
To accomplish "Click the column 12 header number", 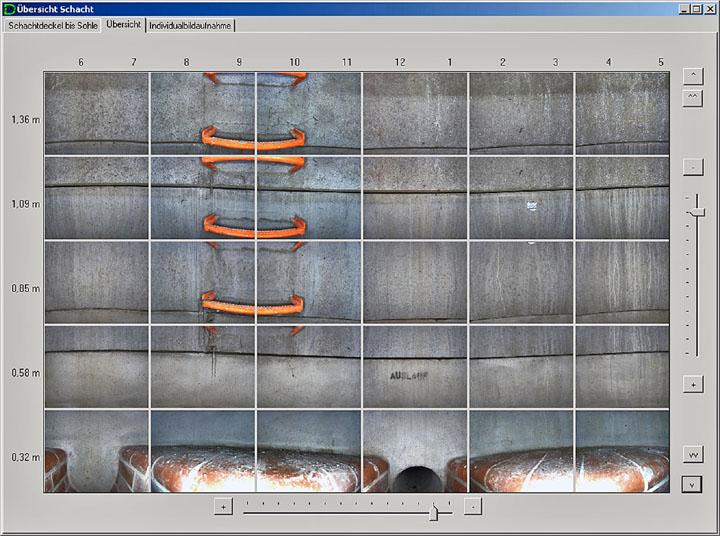I will pyautogui.click(x=400, y=63).
